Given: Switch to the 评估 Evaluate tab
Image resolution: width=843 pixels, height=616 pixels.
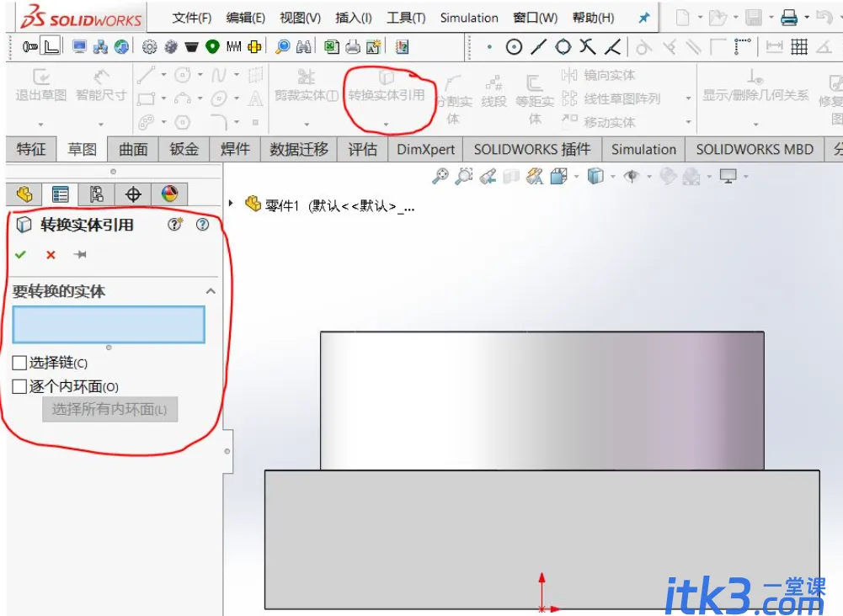Looking at the screenshot, I should tap(362, 149).
